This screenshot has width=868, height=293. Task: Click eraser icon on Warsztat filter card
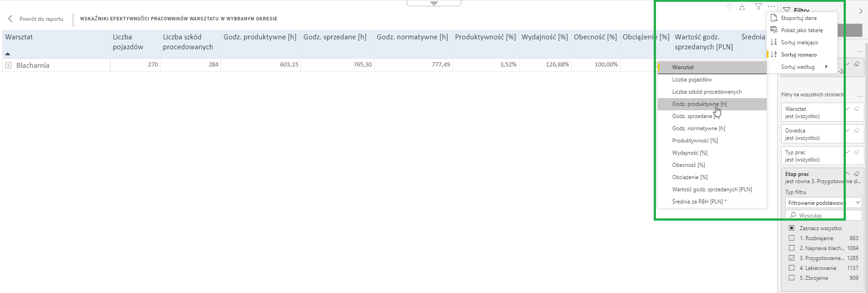click(x=856, y=109)
